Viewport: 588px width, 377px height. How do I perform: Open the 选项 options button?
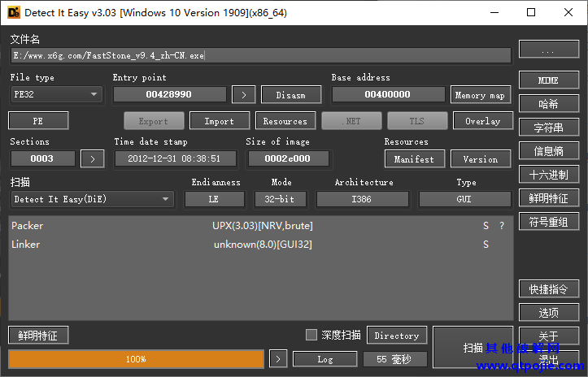(x=549, y=313)
